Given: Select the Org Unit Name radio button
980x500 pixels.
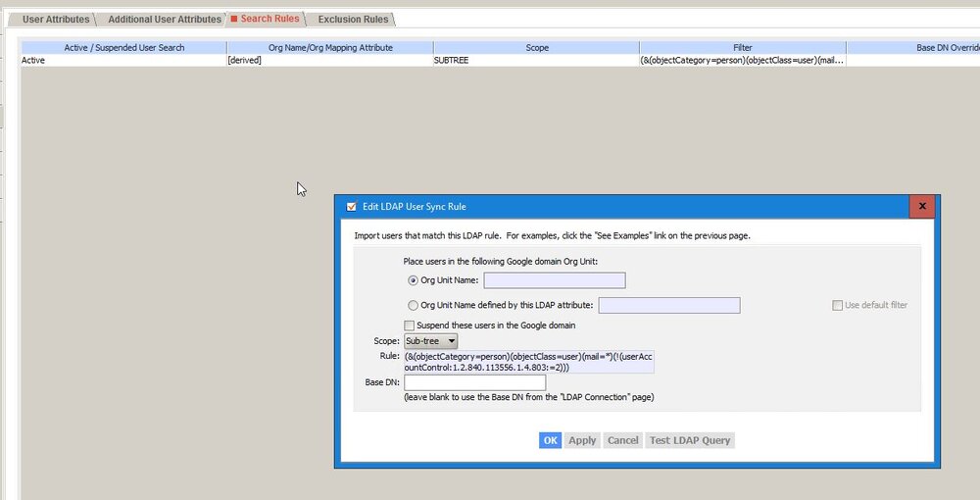Looking at the screenshot, I should point(413,280).
